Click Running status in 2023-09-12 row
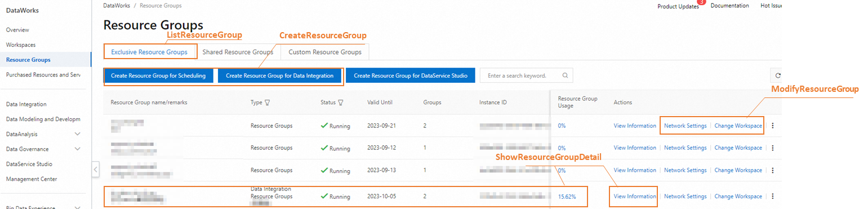 [336, 148]
